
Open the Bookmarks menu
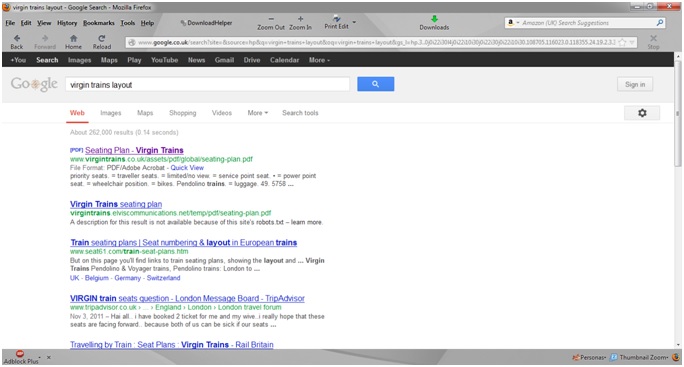tap(99, 23)
